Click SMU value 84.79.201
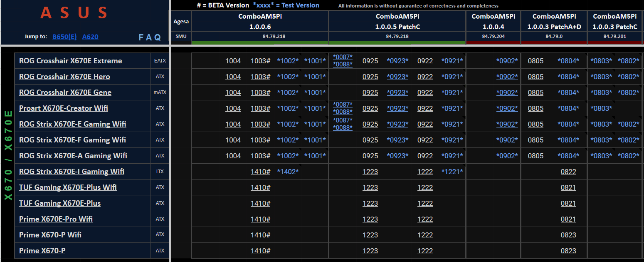Image resolution: width=644 pixels, height=262 pixels. pyautogui.click(x=615, y=36)
